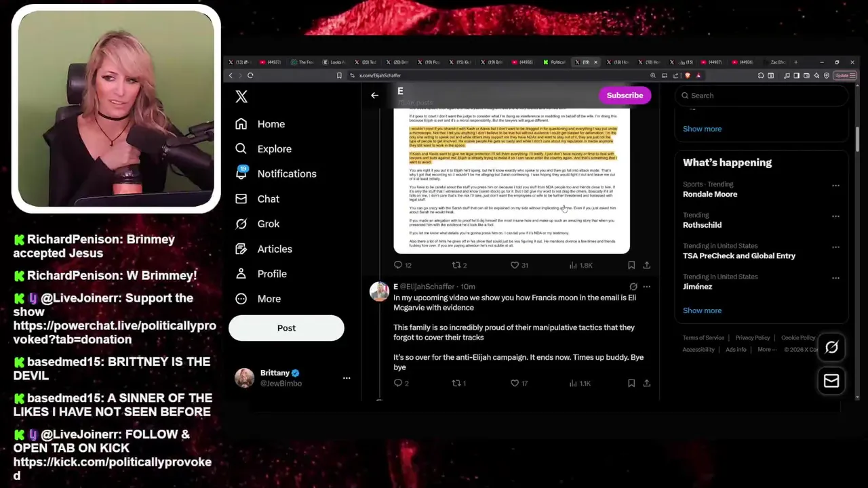Reply to the post with 2 replies
The width and height of the screenshot is (868, 488).
point(401,383)
